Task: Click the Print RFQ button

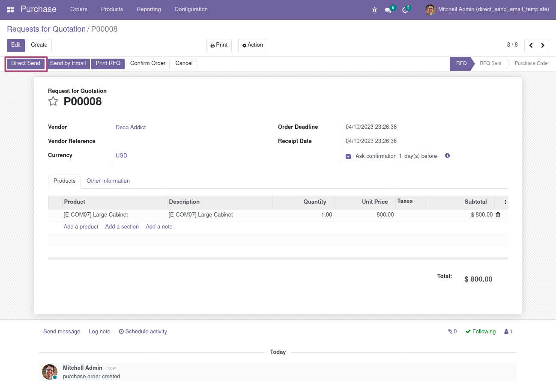Action: pos(108,64)
